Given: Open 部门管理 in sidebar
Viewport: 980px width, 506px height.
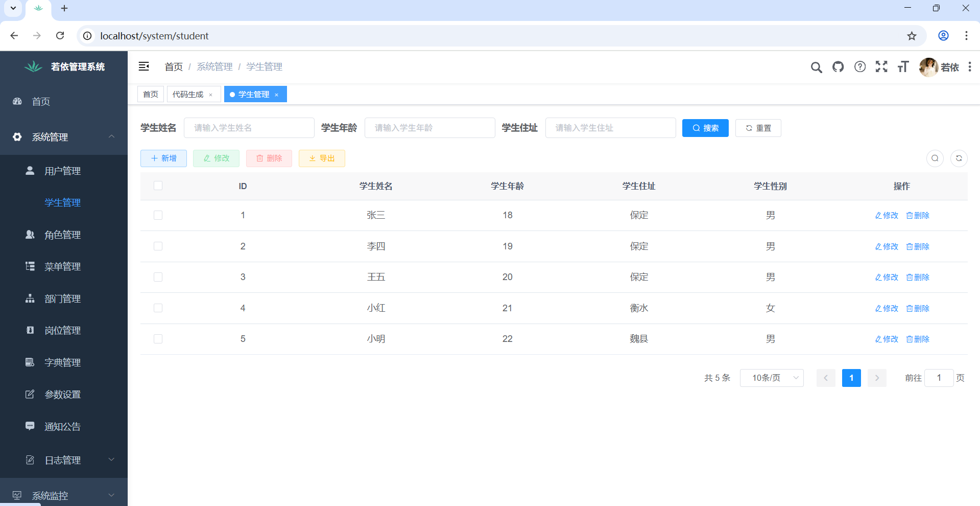Looking at the screenshot, I should coord(64,298).
